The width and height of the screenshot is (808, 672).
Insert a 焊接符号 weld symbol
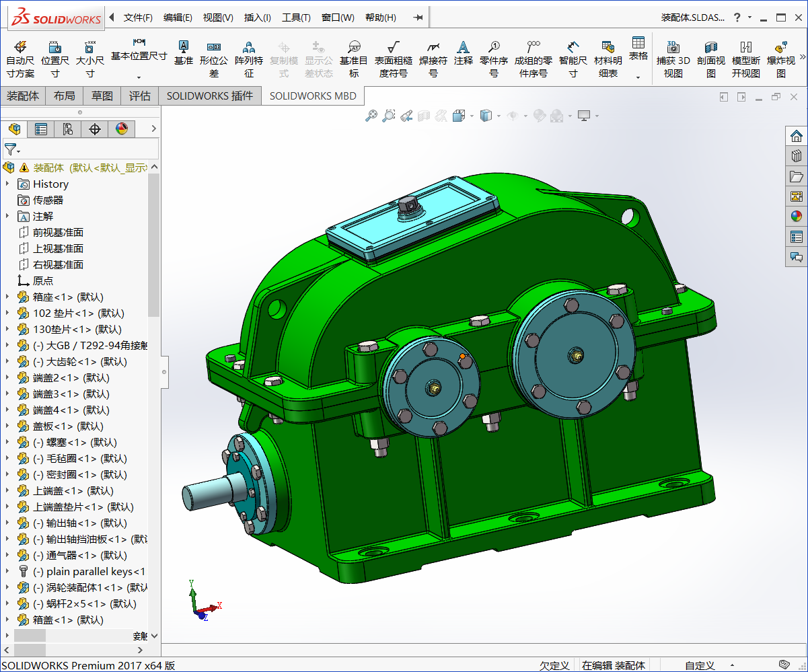point(433,59)
